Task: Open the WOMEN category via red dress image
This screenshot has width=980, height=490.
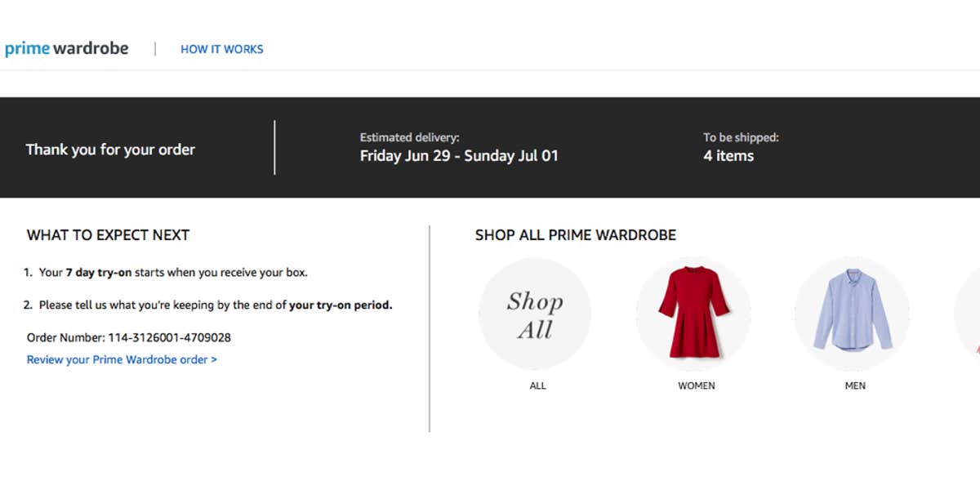Action: 693,313
